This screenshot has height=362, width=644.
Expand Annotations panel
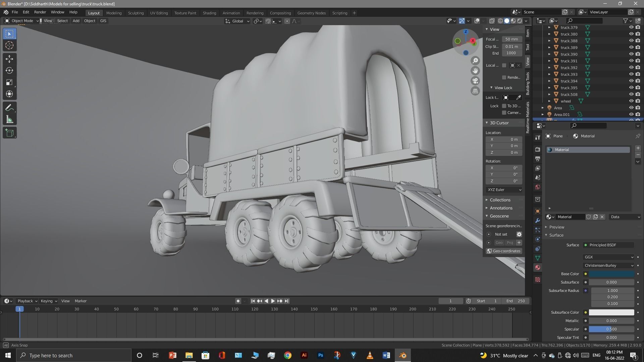pos(501,208)
